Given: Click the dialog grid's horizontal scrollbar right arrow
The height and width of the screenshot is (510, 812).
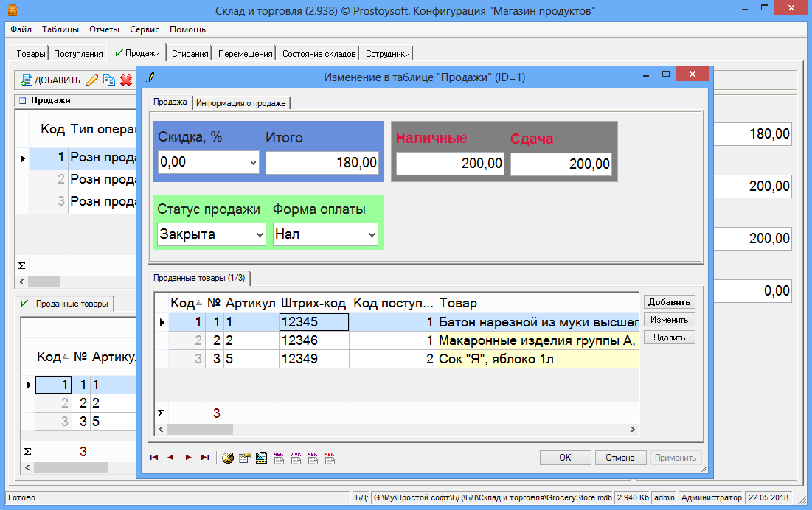Looking at the screenshot, I should tap(632, 430).
